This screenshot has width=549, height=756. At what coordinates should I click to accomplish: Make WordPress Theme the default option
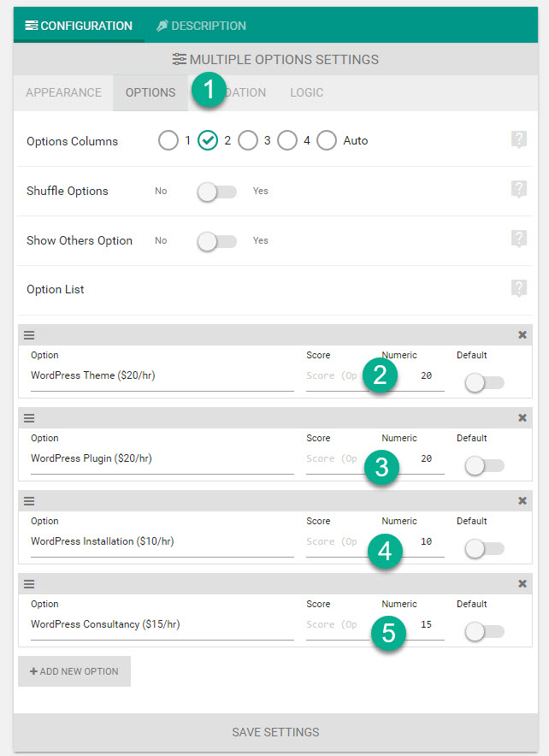coord(484,383)
